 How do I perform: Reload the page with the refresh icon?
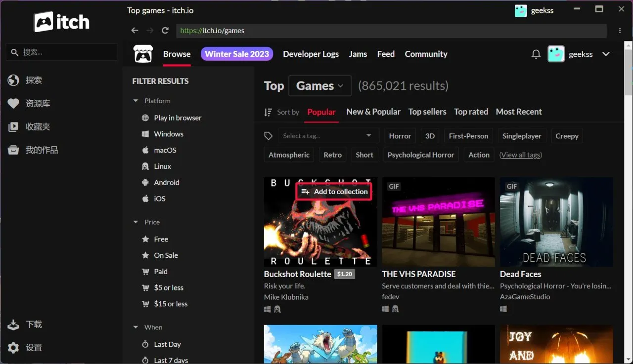pyautogui.click(x=165, y=31)
